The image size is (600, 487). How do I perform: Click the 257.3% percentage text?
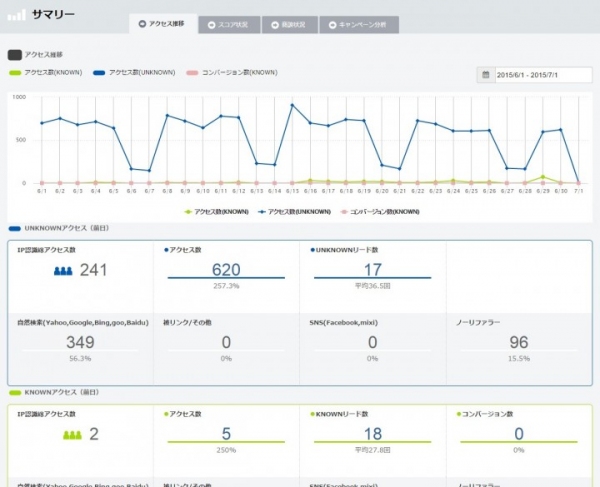point(226,286)
